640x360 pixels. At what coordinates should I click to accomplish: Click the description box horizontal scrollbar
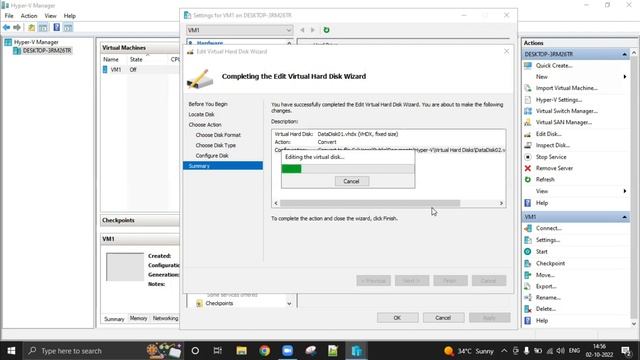pyautogui.click(x=370, y=203)
